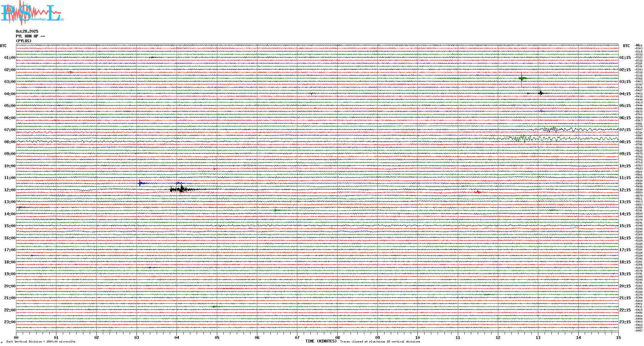The image size is (644, 346).
Task: Click minute 15 on bottom axis
Action: (618, 337)
